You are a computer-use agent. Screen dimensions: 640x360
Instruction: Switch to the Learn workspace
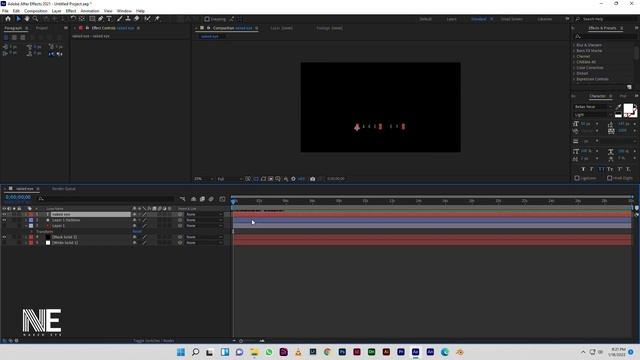451,19
